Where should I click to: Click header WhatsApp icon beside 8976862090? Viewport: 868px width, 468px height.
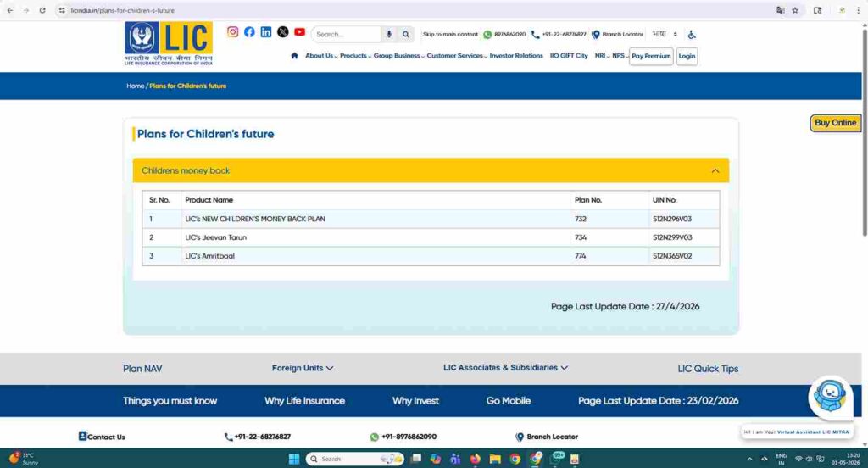click(x=487, y=35)
